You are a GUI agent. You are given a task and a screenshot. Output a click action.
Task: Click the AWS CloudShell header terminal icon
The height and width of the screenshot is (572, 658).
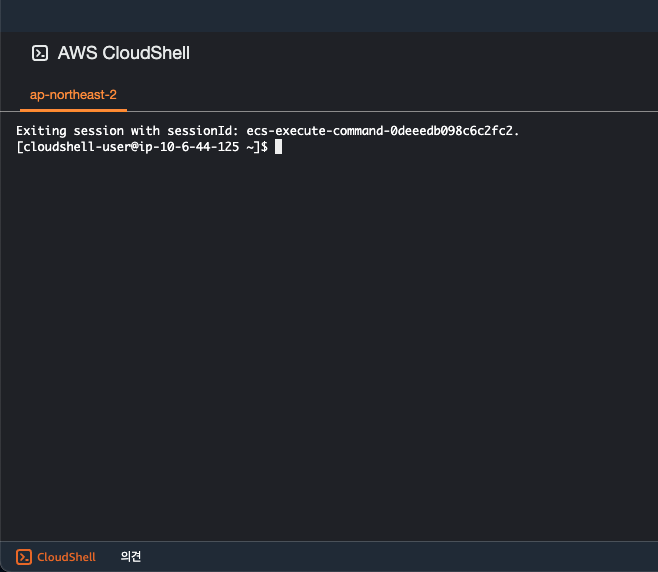point(40,53)
